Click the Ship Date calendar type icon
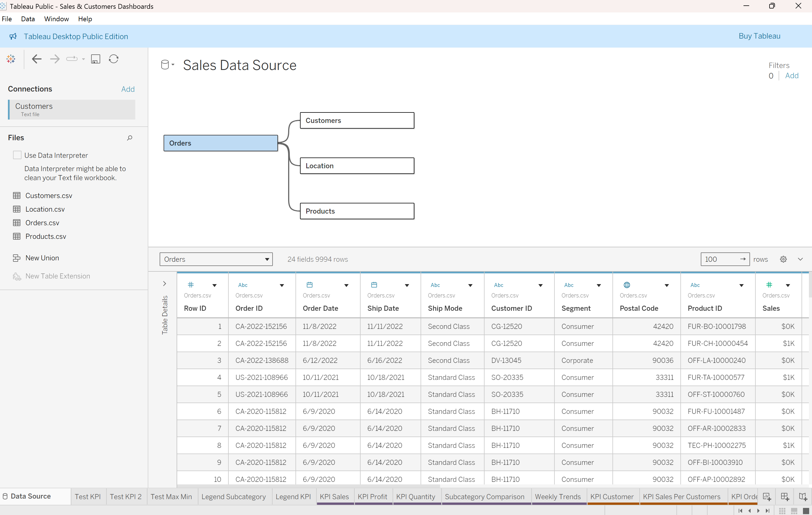812x515 pixels. coord(374,285)
